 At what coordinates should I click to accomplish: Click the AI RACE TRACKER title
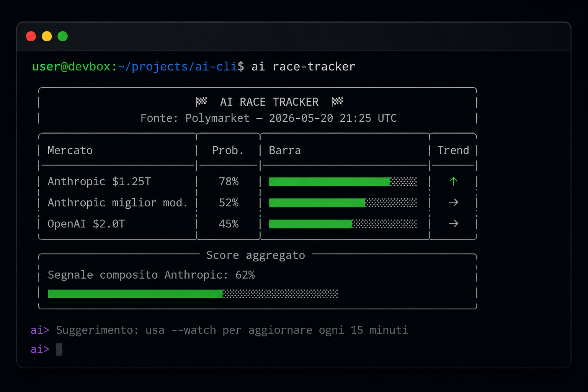(x=269, y=102)
